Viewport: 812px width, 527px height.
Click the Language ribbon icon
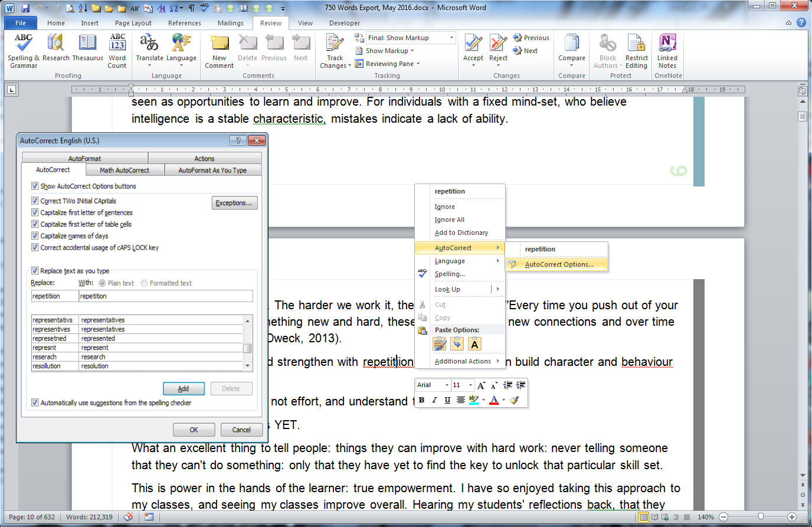181,43
